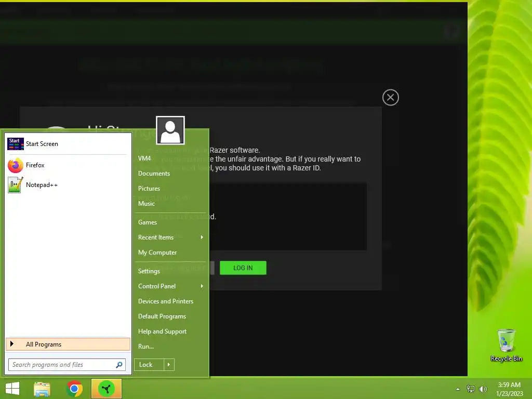532x399 pixels.
Task: Expand the arrow next to Lock
Action: tap(169, 365)
